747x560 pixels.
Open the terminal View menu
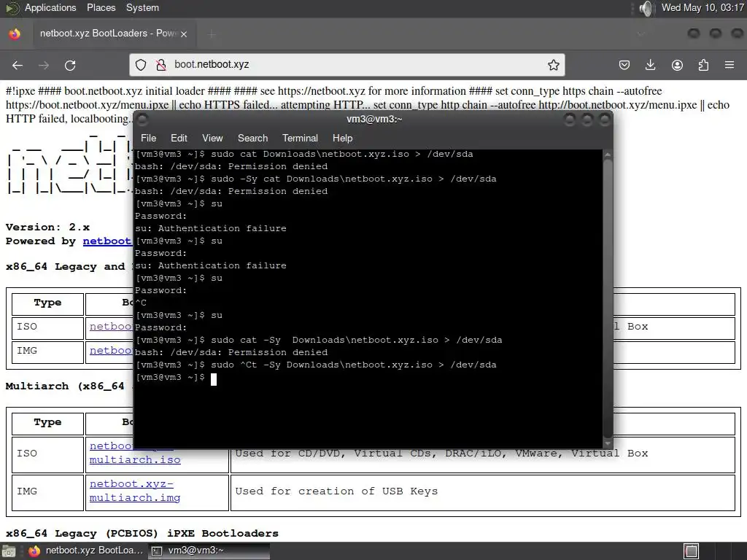pyautogui.click(x=212, y=138)
